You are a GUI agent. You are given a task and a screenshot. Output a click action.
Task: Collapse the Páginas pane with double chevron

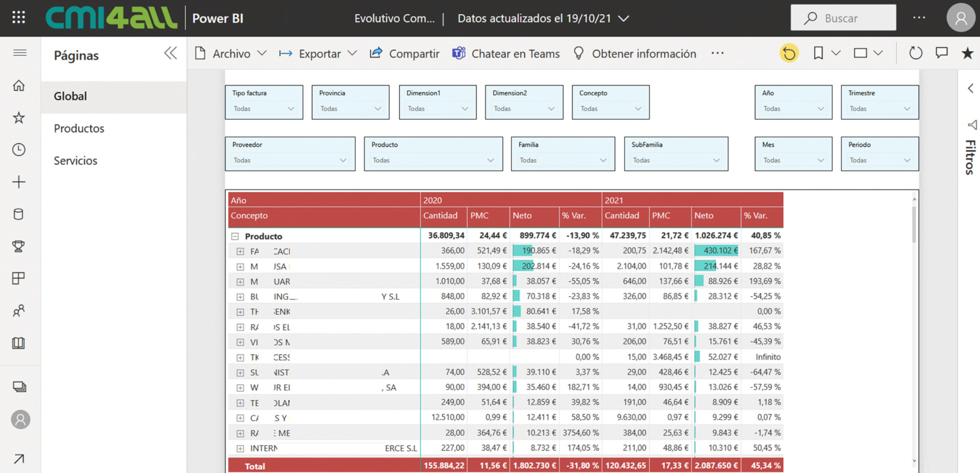click(x=170, y=54)
